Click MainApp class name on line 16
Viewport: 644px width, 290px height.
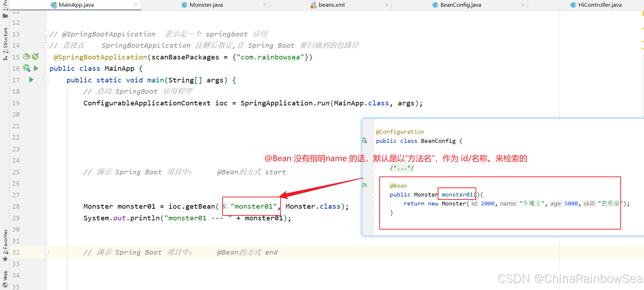click(x=119, y=68)
